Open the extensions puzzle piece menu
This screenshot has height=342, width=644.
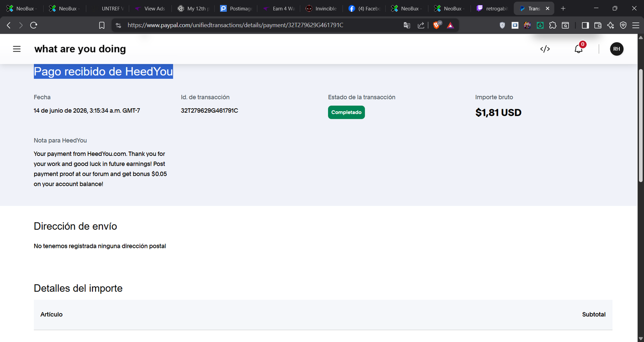(x=553, y=25)
